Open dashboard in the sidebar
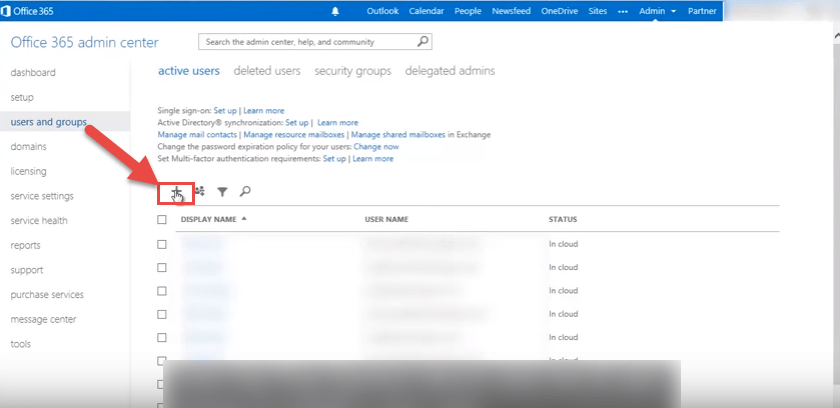Image resolution: width=840 pixels, height=408 pixels. (x=33, y=72)
